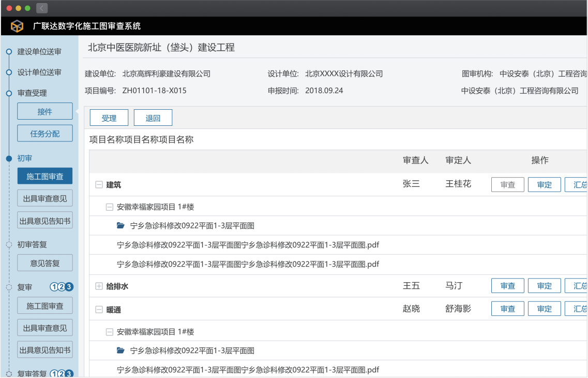
Task: Select 施工图审查 under 初审
Action: tap(45, 177)
